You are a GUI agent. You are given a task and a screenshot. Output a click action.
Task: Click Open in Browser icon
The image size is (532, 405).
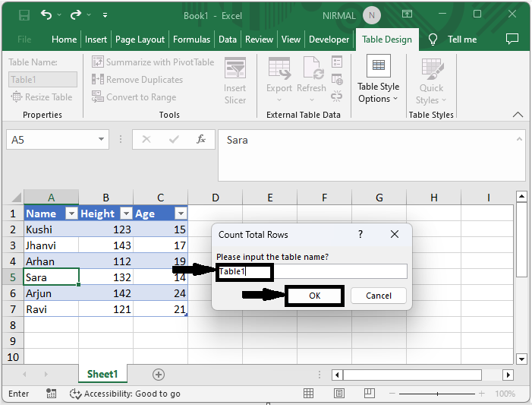click(x=337, y=80)
